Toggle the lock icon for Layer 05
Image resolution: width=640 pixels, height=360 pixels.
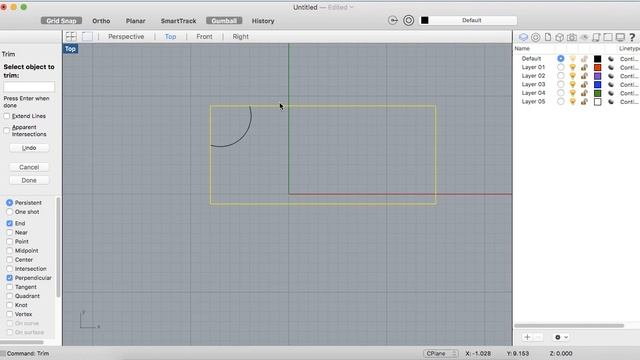[584, 102]
